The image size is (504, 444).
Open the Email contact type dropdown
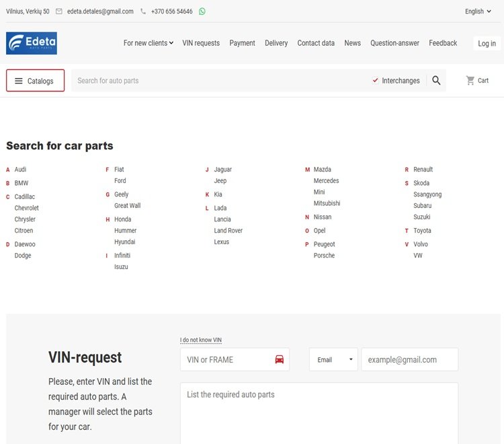335,359
